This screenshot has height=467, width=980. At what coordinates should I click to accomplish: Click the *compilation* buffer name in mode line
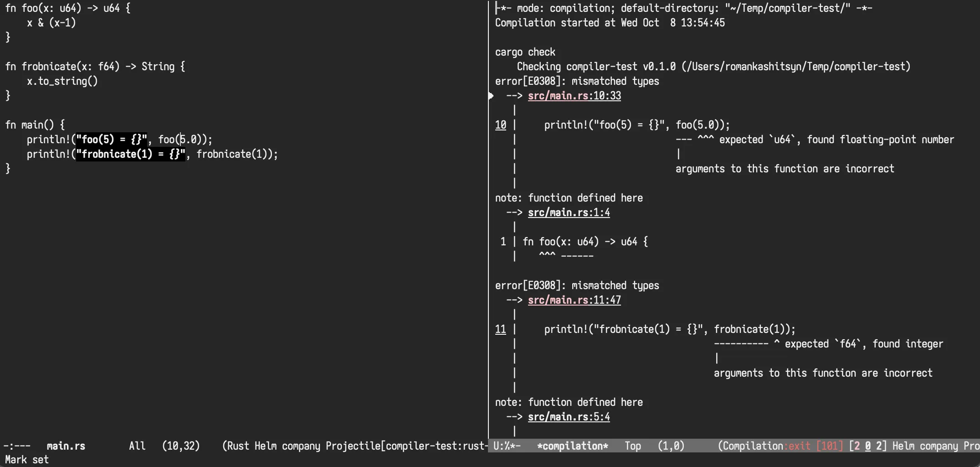tap(572, 446)
